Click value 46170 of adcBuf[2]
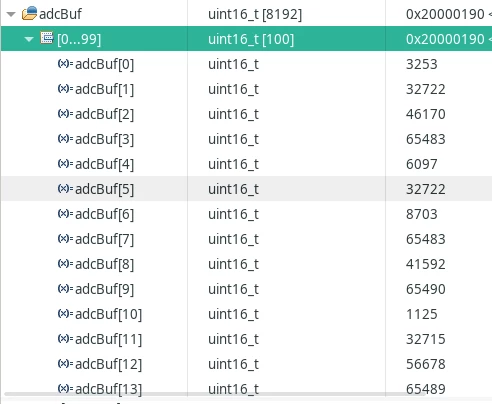 [x=426, y=114]
